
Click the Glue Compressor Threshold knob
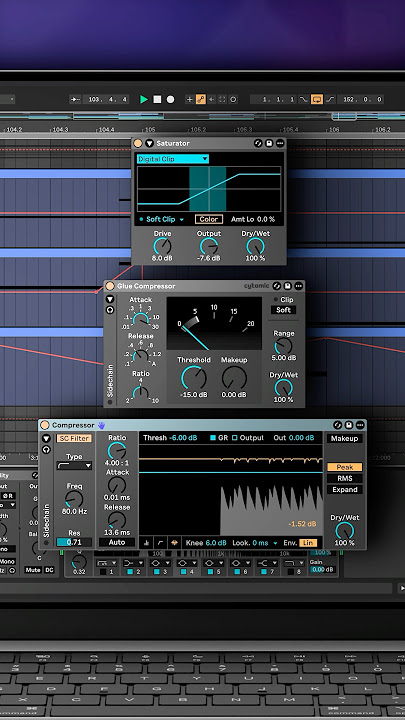pyautogui.click(x=193, y=377)
